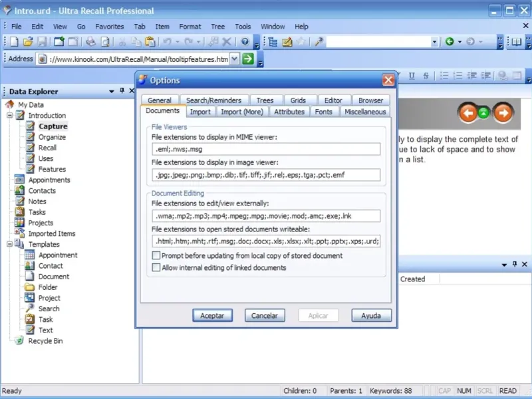Screen dimensions: 532x399
Task: Open the search box dropdown
Action: (434, 42)
